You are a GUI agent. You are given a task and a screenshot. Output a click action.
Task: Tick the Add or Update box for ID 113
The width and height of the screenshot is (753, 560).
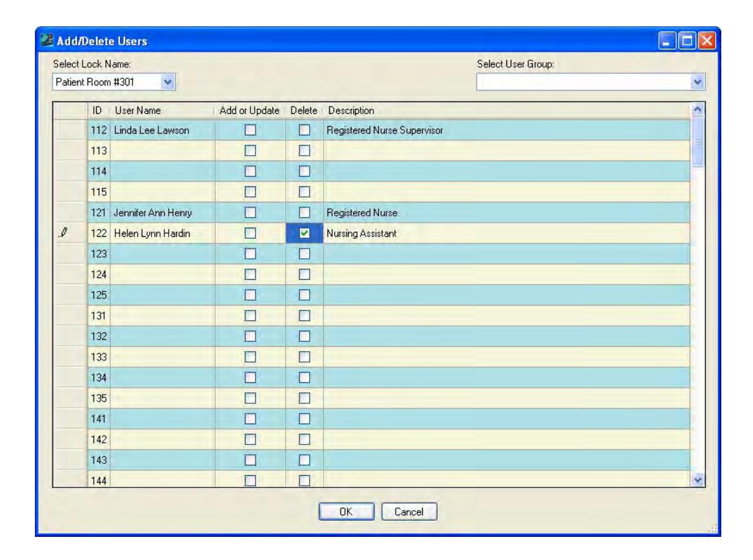[250, 151]
